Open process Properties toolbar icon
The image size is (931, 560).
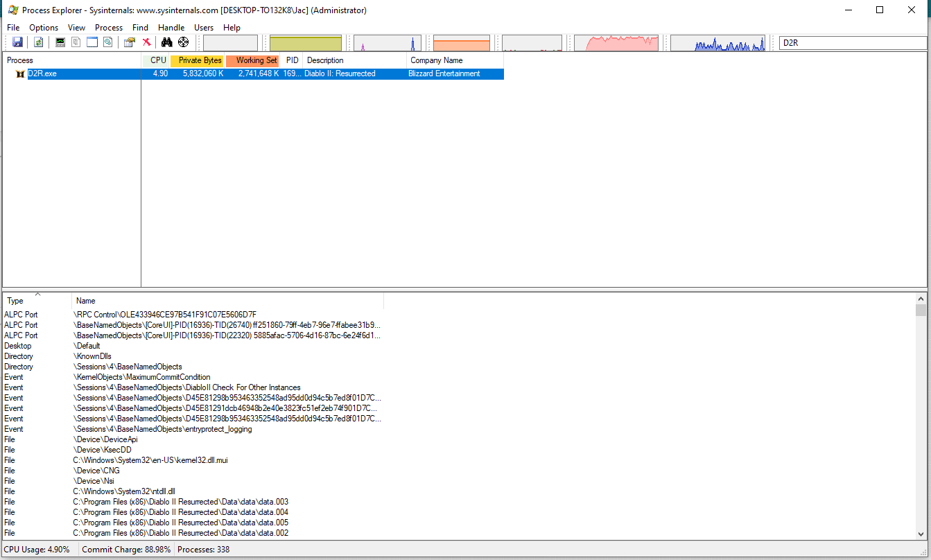[129, 42]
